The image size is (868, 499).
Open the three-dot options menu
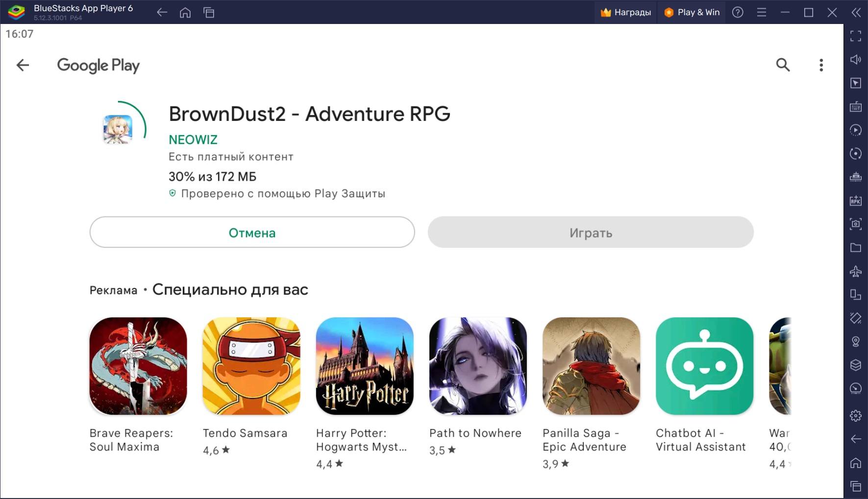(821, 65)
